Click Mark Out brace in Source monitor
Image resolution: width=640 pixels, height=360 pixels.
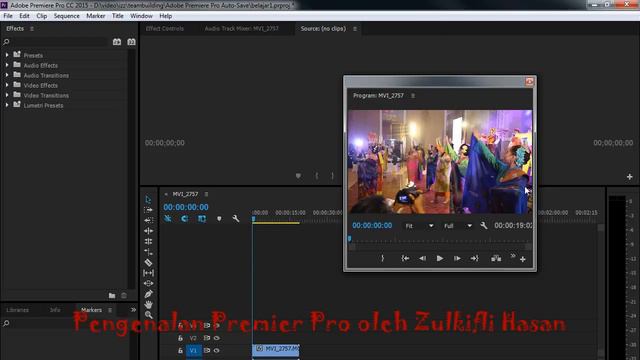tap(332, 176)
